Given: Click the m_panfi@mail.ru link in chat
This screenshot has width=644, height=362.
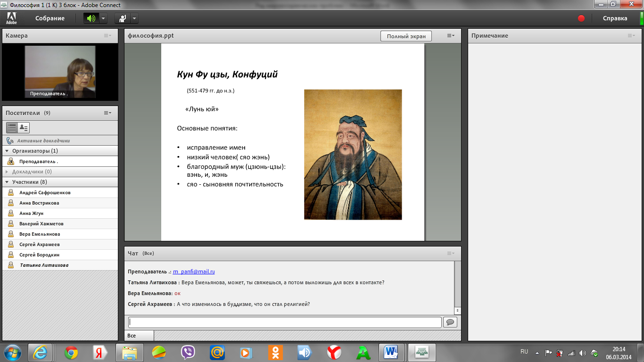Looking at the screenshot, I should [194, 271].
